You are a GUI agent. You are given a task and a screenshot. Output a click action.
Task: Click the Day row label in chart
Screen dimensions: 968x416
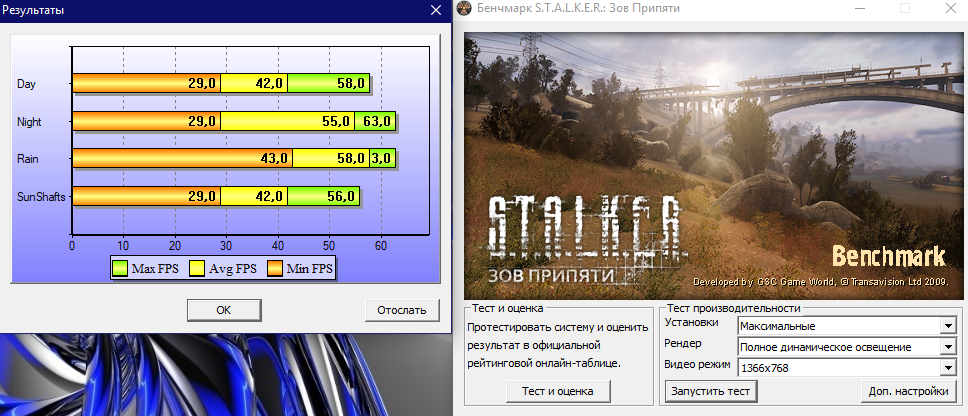coord(26,84)
